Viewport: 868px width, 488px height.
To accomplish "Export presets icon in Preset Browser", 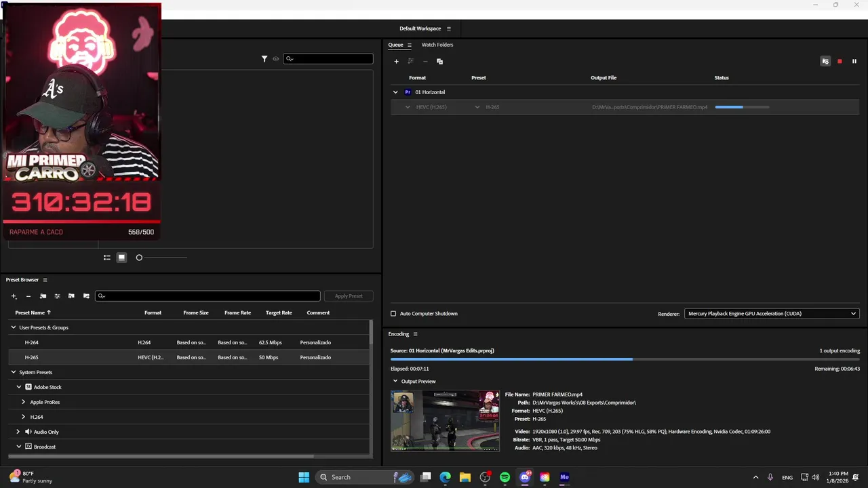I will click(x=86, y=296).
